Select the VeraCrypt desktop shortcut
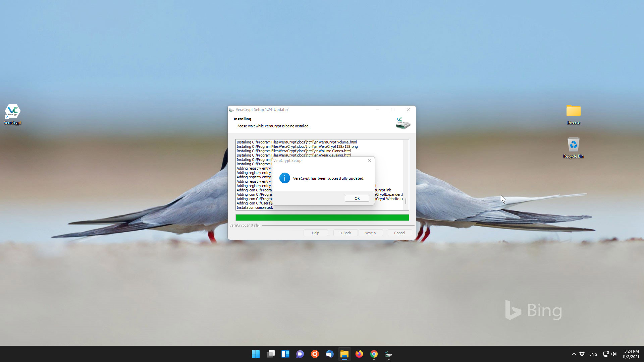The width and height of the screenshot is (644, 362). click(x=12, y=114)
